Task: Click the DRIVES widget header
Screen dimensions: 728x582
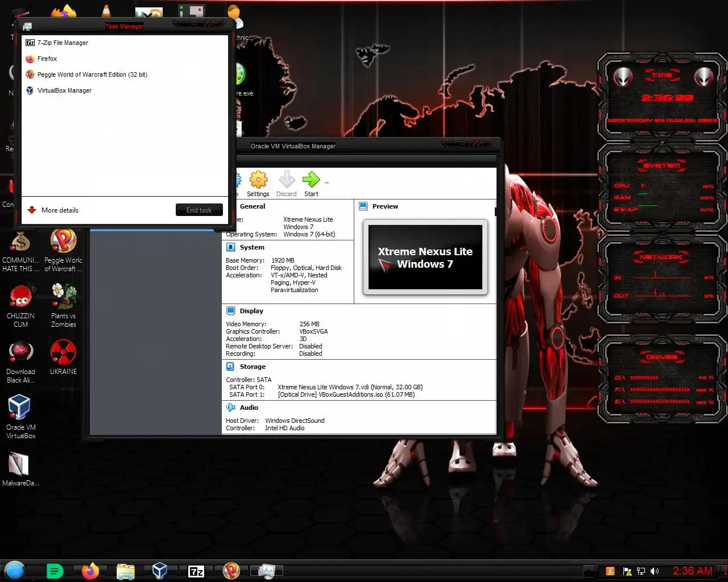Action: click(662, 357)
